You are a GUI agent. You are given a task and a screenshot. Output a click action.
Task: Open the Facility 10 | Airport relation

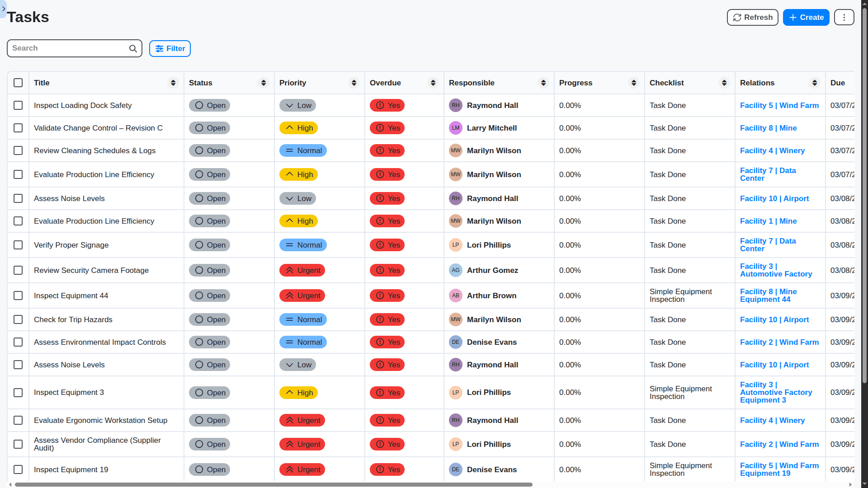tap(774, 198)
